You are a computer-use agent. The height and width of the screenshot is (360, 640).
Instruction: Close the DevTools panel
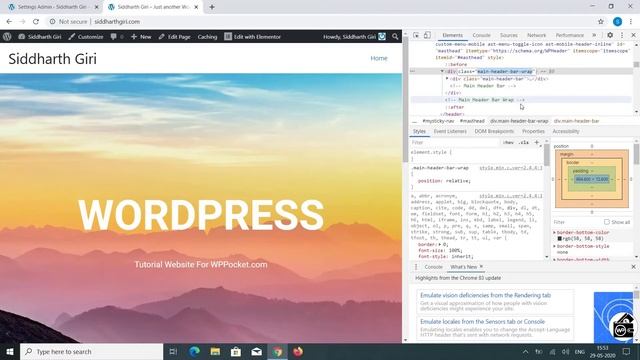point(633,35)
